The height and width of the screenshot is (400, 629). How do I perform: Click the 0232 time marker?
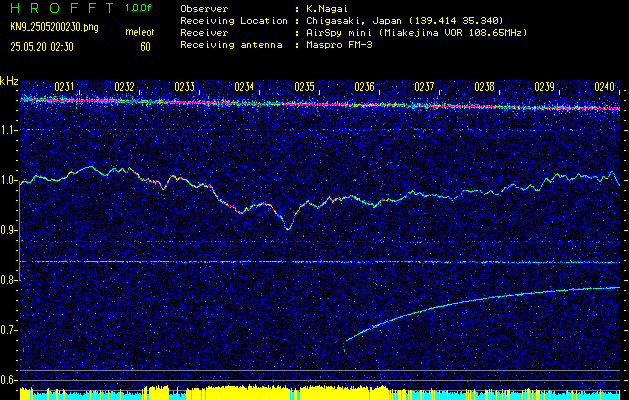point(124,87)
